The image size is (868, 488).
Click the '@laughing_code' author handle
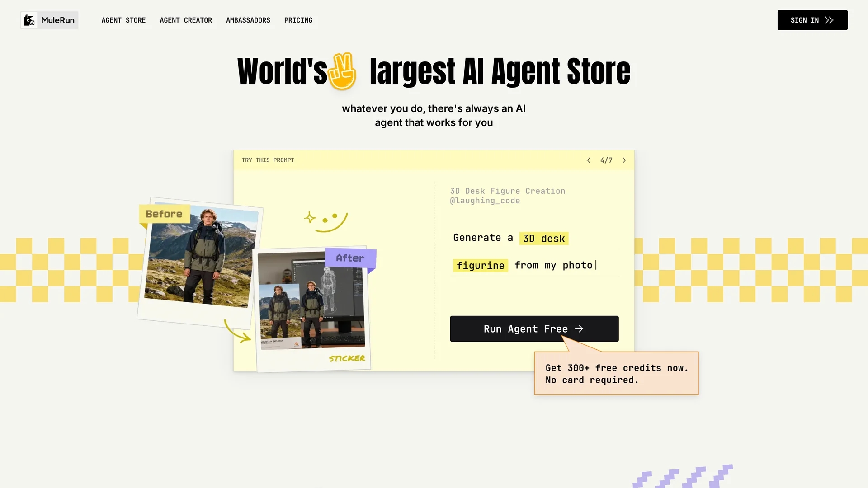point(485,201)
